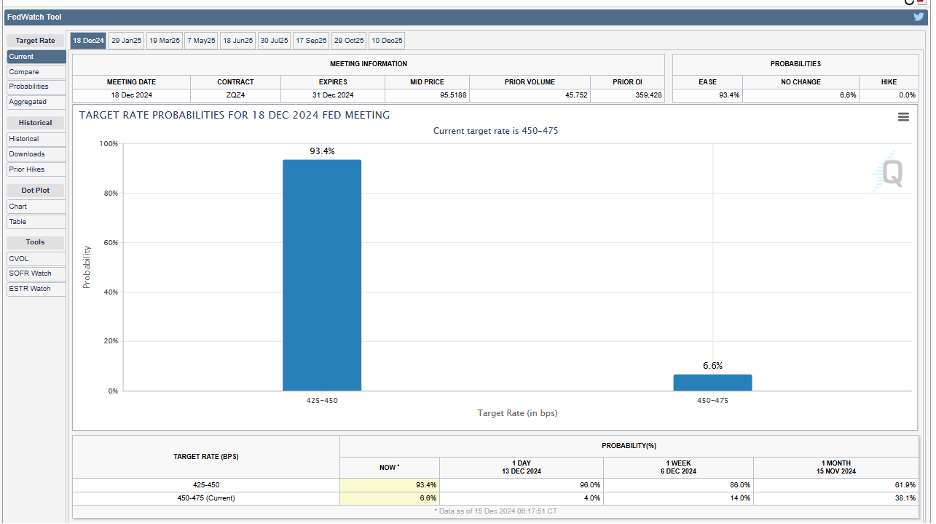Click the Twitter bird icon
936x524 pixels.
point(918,17)
